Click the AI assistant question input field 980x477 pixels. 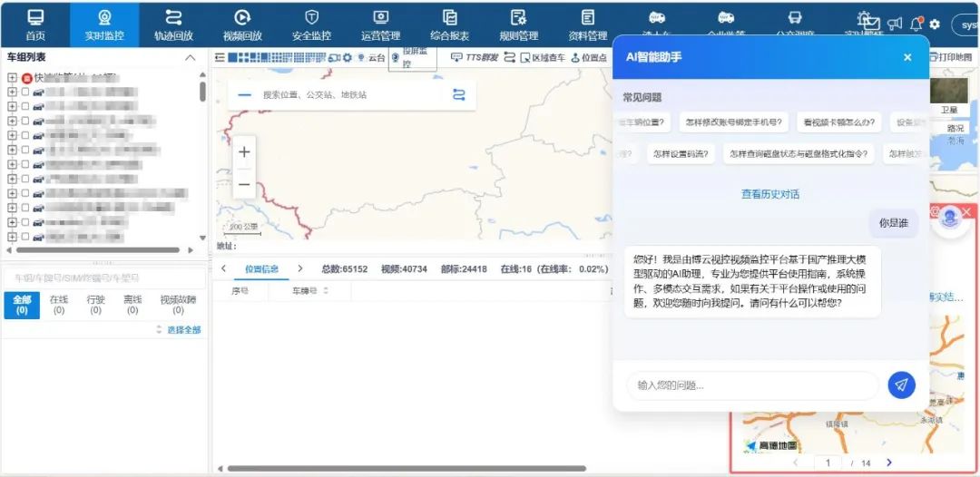click(x=752, y=385)
